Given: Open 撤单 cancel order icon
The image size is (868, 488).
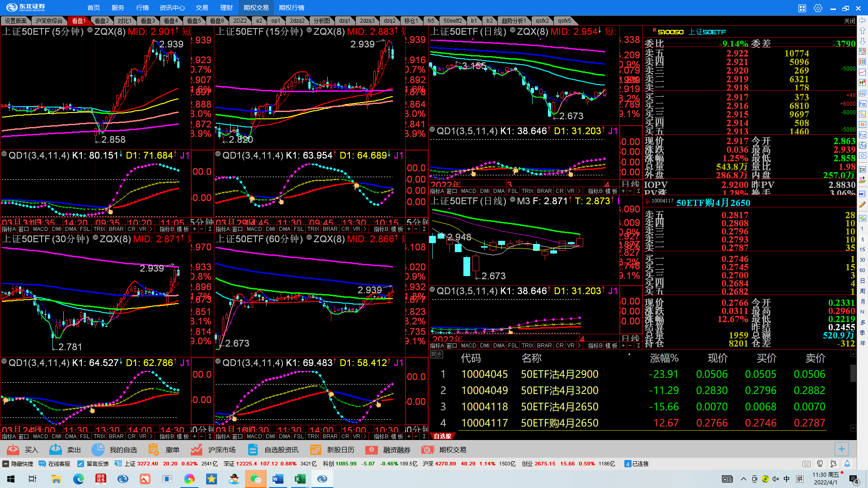Looking at the screenshot, I should point(154,450).
